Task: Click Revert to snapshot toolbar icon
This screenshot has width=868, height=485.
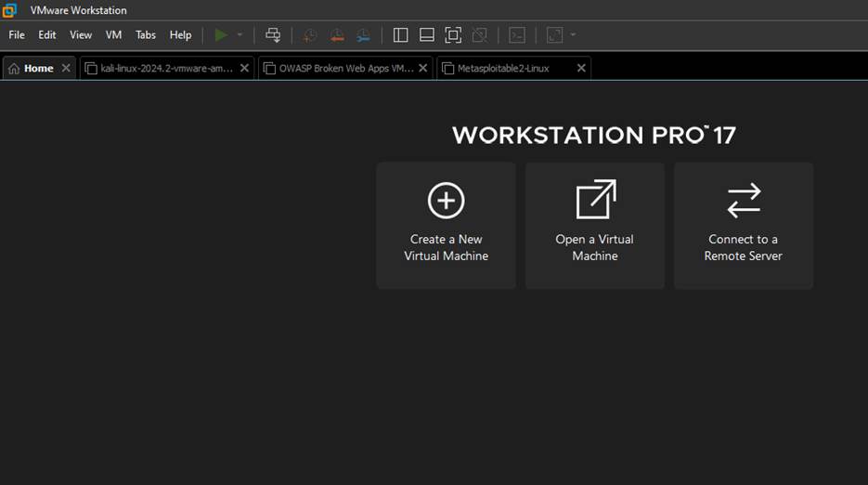Action: [337, 35]
